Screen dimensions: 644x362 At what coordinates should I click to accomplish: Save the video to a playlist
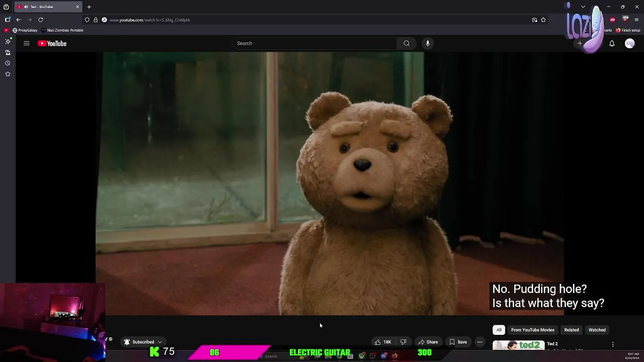click(458, 342)
